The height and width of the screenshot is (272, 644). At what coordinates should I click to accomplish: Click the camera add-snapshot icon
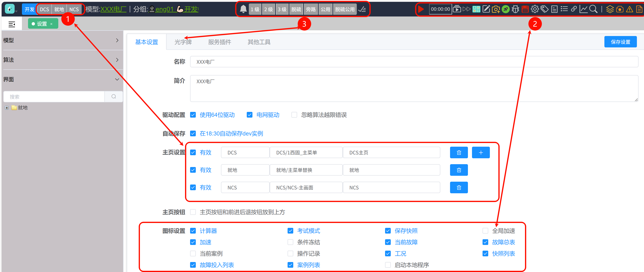click(496, 9)
